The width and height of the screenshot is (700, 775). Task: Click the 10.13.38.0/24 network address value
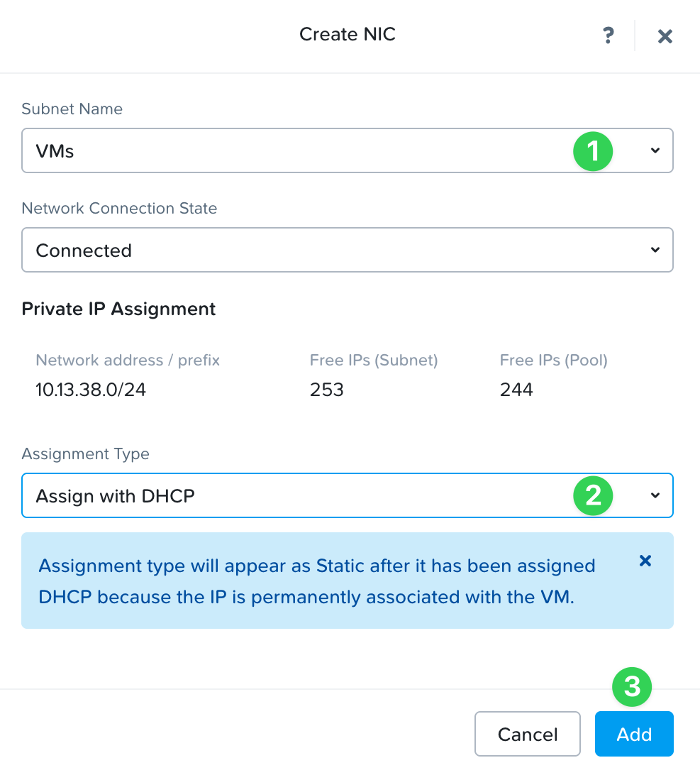click(x=91, y=390)
